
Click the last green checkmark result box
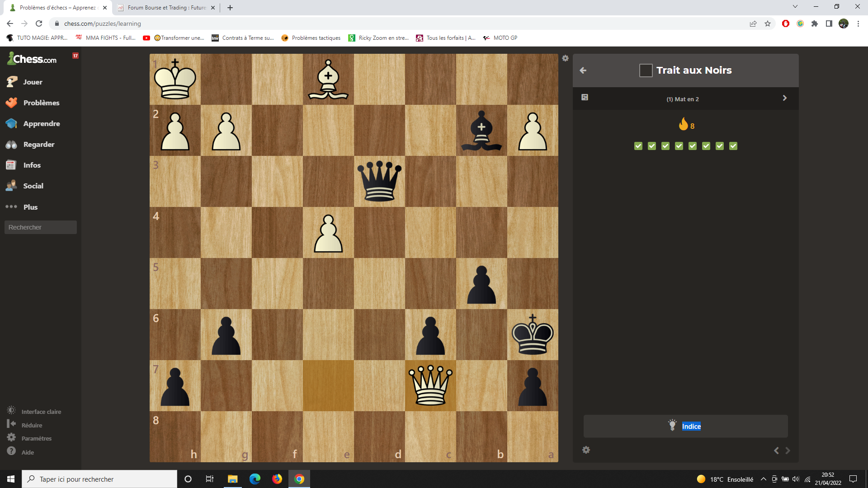click(733, 146)
